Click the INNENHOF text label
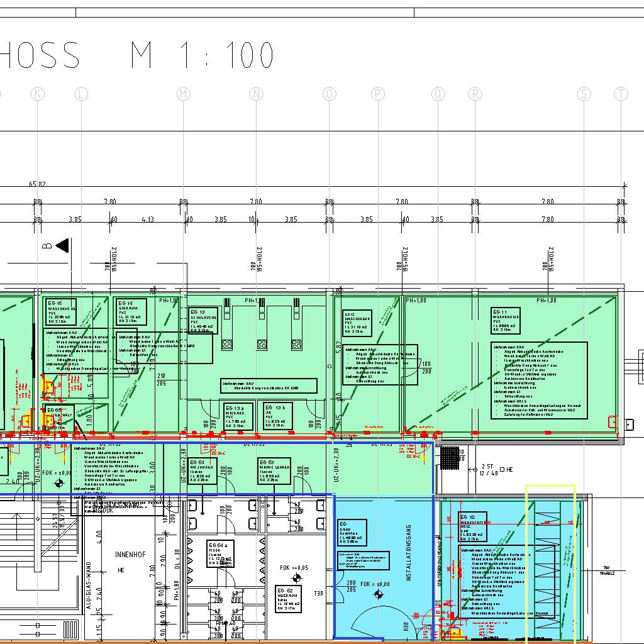Viewport: 644px width, 644px height. click(x=131, y=555)
